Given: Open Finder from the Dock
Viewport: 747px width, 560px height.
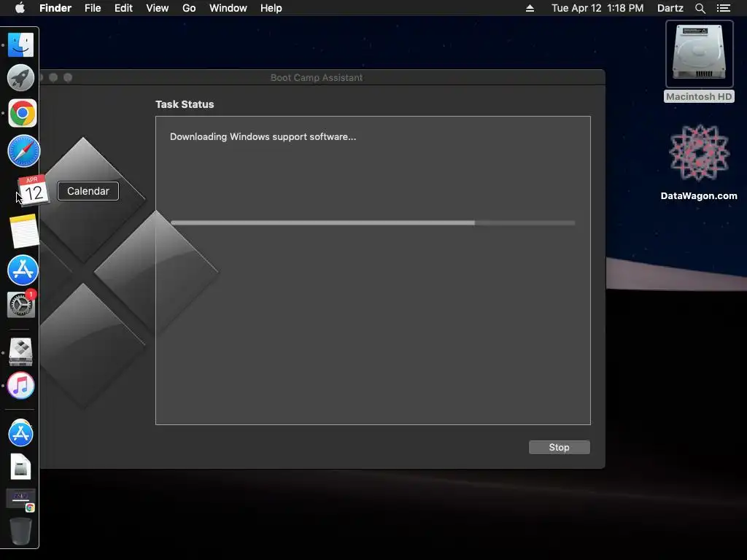Looking at the screenshot, I should [x=20, y=44].
